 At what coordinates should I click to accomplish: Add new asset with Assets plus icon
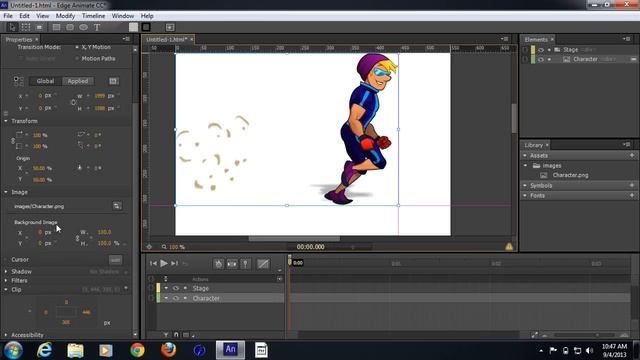click(x=632, y=156)
